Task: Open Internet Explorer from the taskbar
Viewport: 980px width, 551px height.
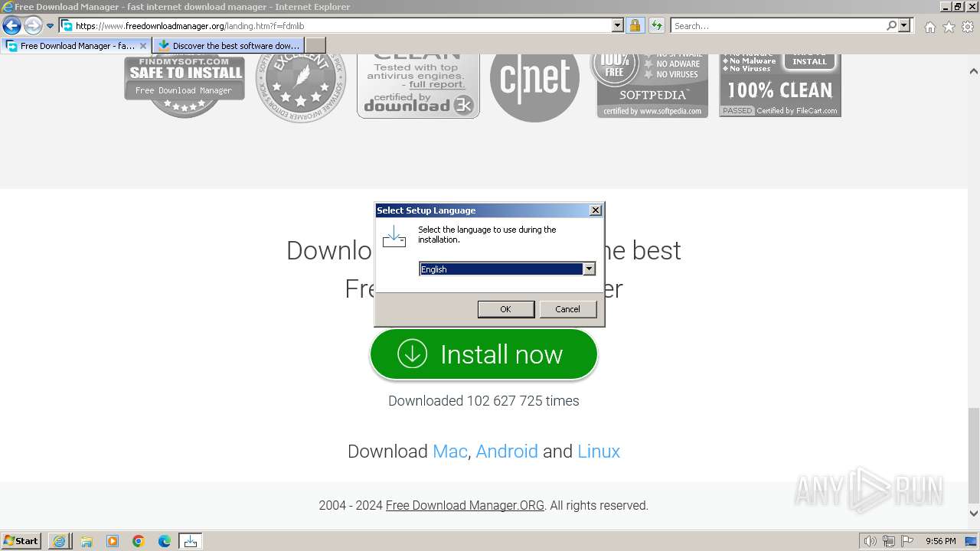Action: pos(60,541)
